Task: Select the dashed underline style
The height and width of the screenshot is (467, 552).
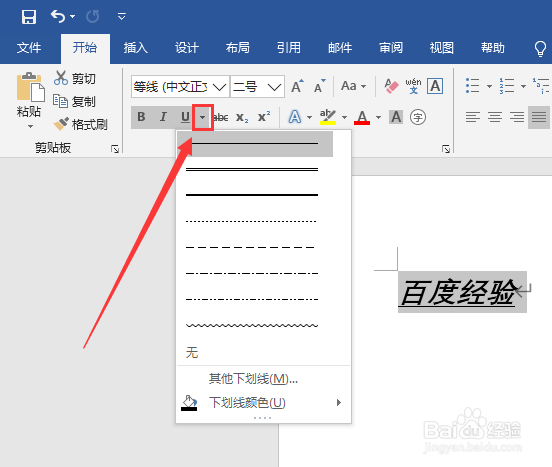Action: 255,247
